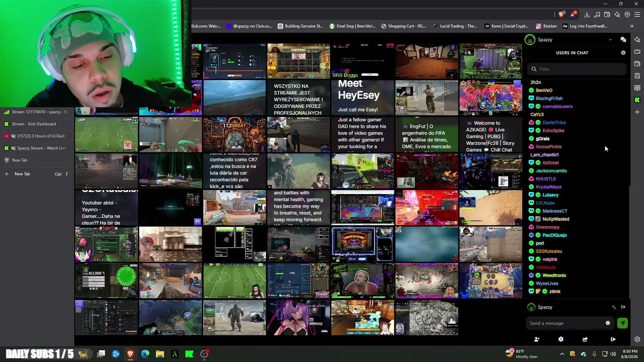The width and height of the screenshot is (644, 362).
Task: Toggle the chat bubbles icon beside Spazzy
Action: point(623,40)
